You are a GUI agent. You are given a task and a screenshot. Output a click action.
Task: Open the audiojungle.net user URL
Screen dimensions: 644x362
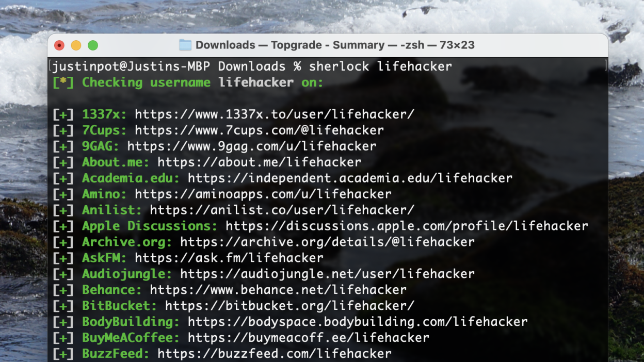point(327,274)
